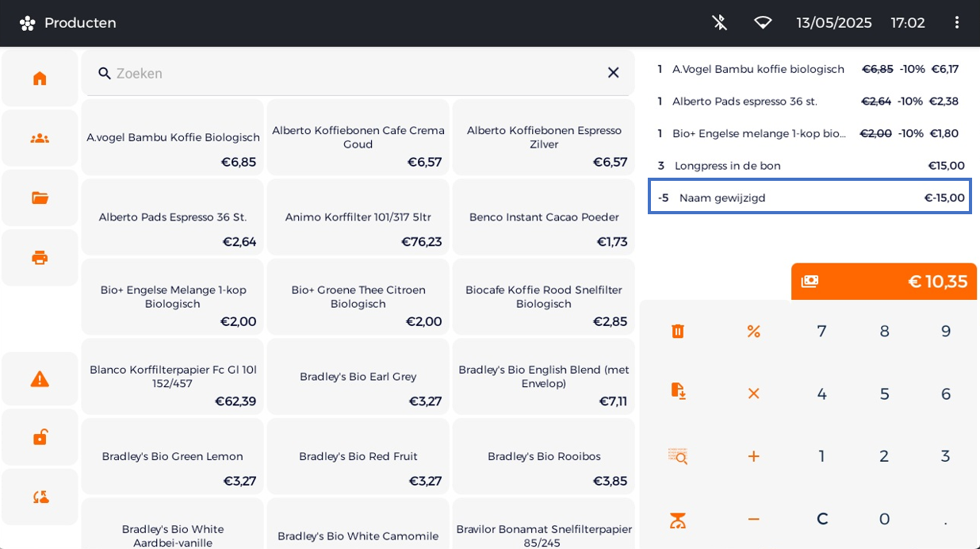980x549 pixels.
Task: Add Bio+ Groene Thee Citroen Biologisch
Action: [x=358, y=297]
